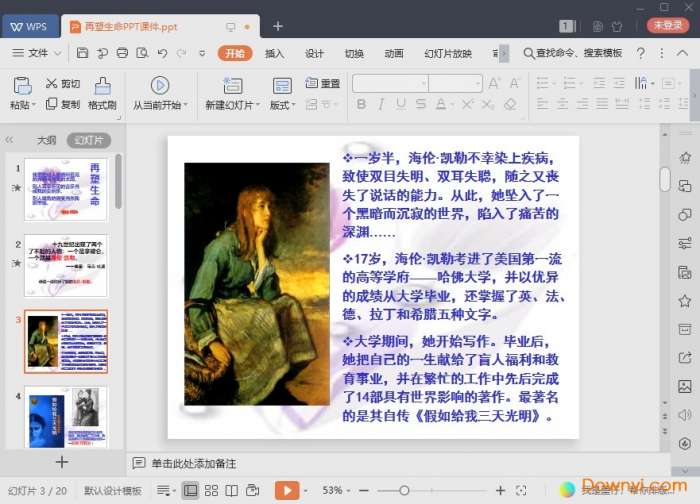This screenshot has width=700, height=504.
Task: Click the 未登录 login button
Action: [668, 25]
